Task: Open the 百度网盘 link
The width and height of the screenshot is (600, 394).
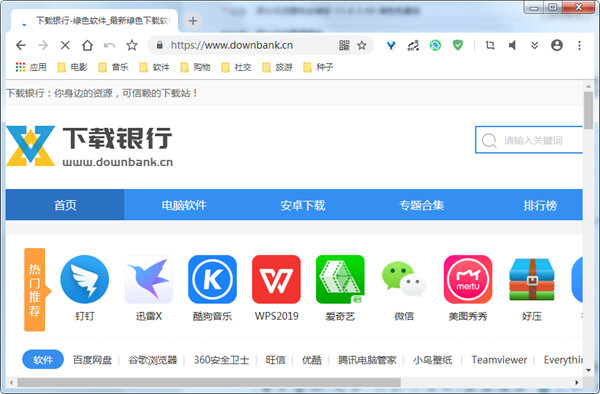Action: point(92,360)
